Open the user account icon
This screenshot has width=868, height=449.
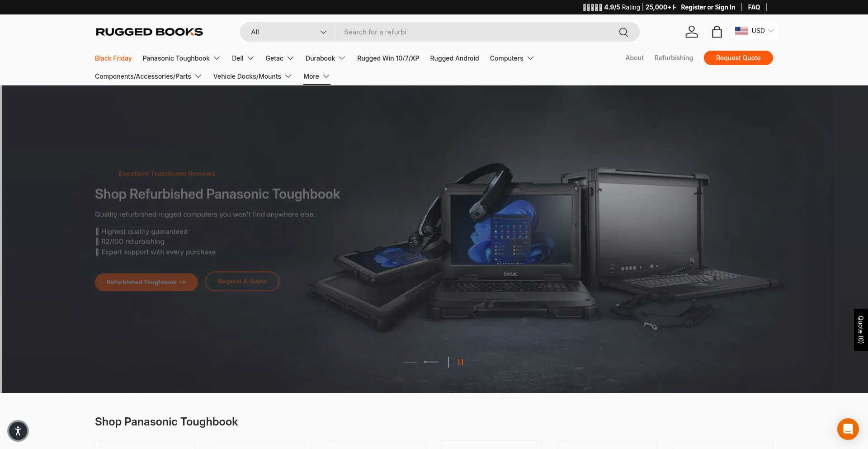pos(691,32)
